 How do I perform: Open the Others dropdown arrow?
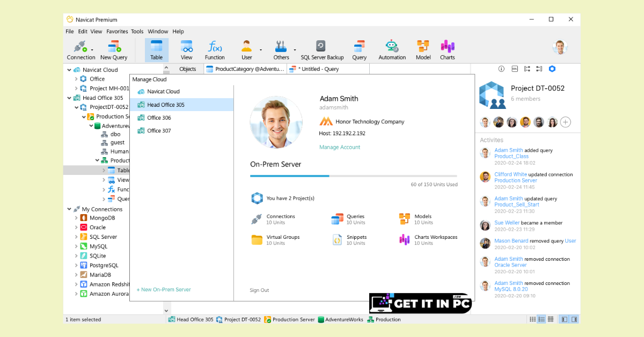pos(295,50)
